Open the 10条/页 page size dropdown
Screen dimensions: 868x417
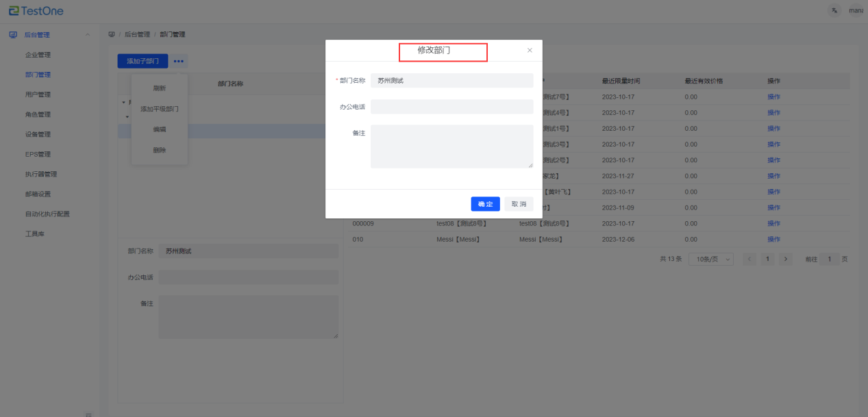[710, 260]
